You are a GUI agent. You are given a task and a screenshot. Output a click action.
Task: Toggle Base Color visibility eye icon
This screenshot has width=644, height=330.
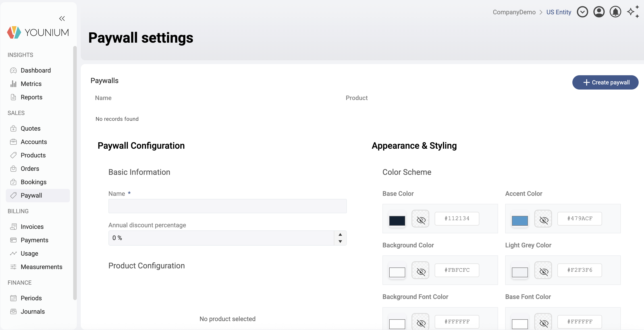tap(420, 219)
